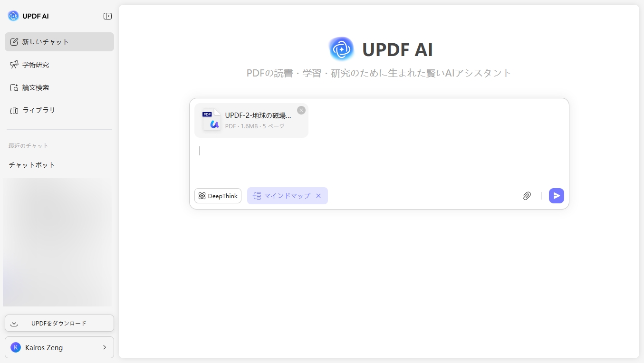Click the K avatar for Kairos Zeng
644x363 pixels.
[16, 347]
